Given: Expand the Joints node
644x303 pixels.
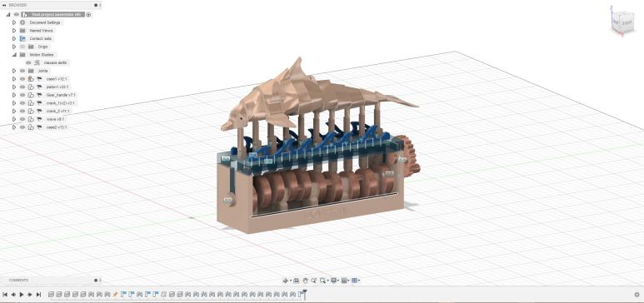Looking at the screenshot, I should coord(14,71).
